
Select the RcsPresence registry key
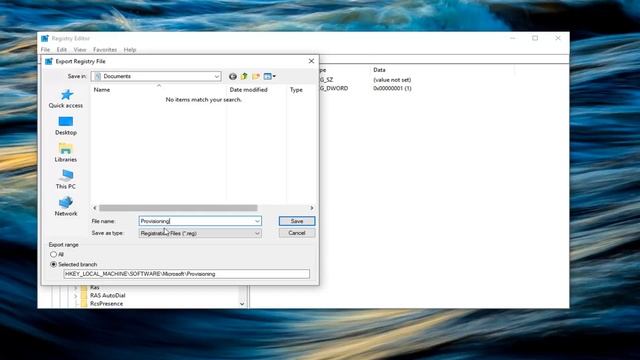107,304
